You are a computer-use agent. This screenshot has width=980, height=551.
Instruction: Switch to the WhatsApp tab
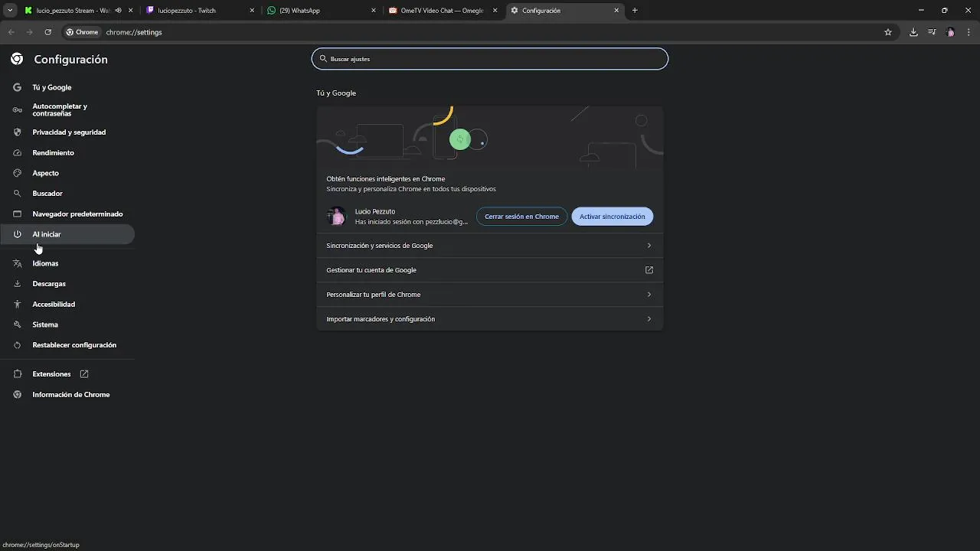point(322,11)
